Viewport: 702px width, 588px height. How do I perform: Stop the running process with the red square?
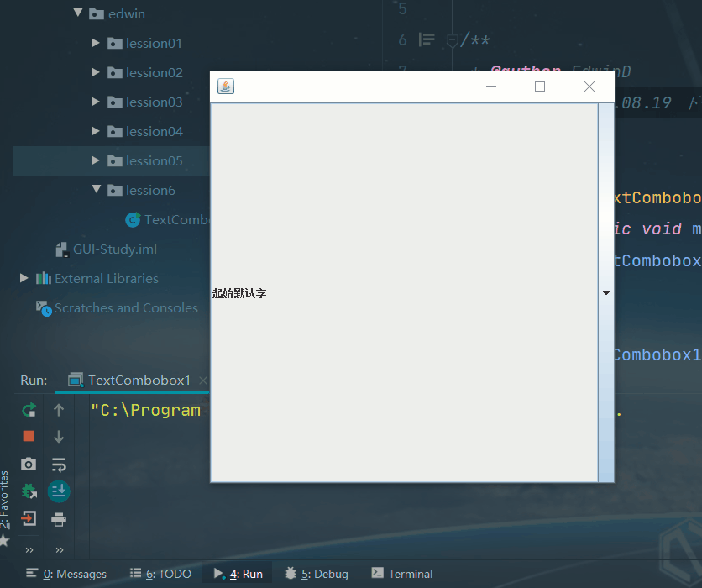click(29, 436)
